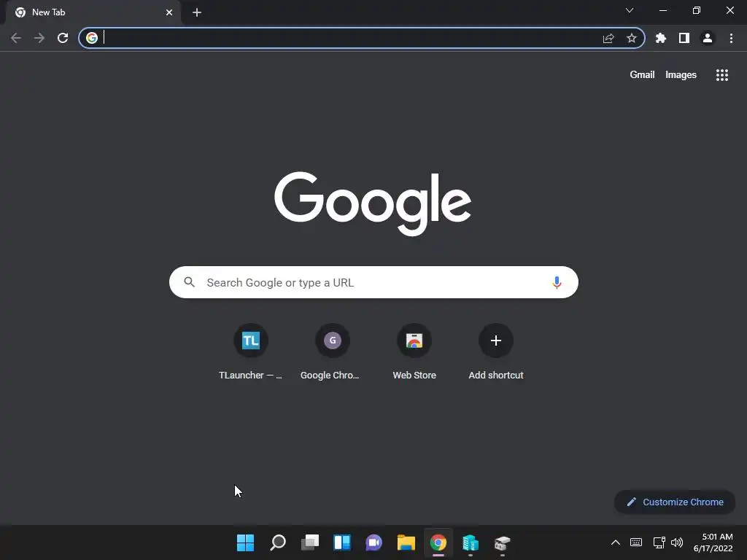Open Chrome's three-dot menu
747x560 pixels.
[731, 38]
